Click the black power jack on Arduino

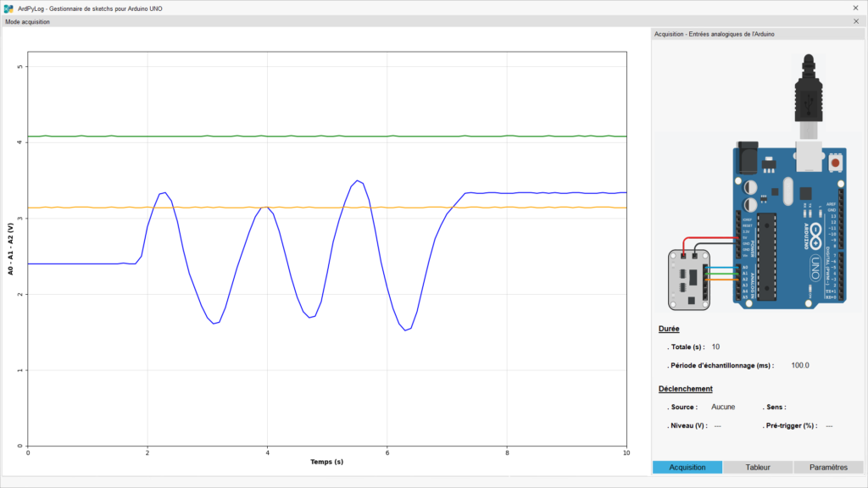[x=747, y=158]
